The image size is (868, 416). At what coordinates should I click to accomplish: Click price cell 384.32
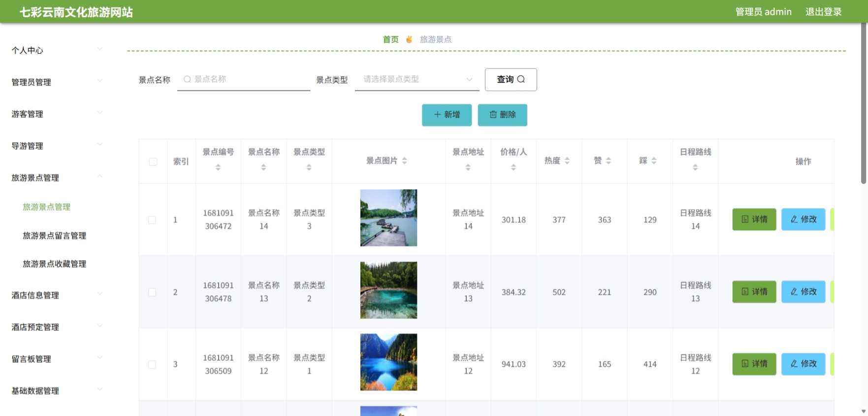[x=514, y=292]
